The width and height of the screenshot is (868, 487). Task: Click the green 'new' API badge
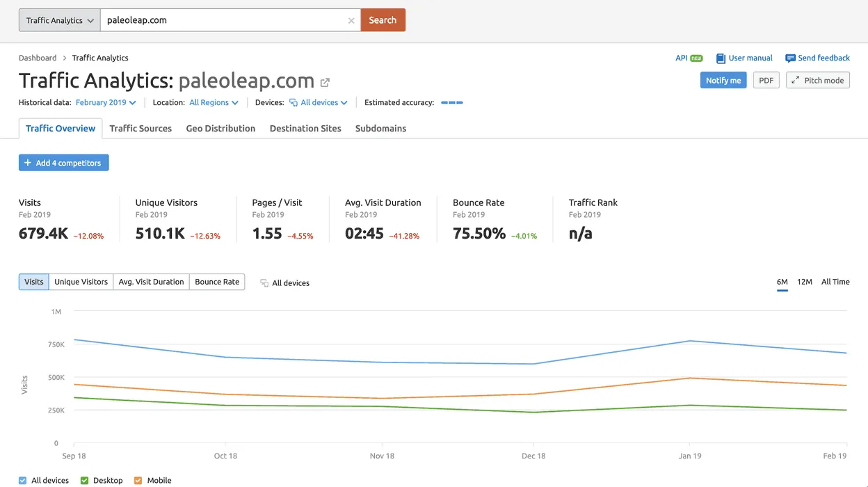[x=696, y=58]
